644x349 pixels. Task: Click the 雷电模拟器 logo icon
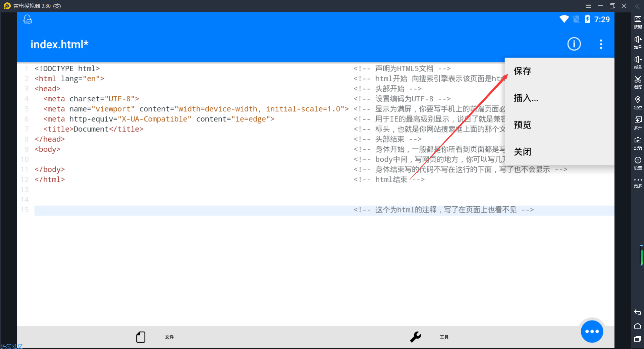click(x=7, y=6)
